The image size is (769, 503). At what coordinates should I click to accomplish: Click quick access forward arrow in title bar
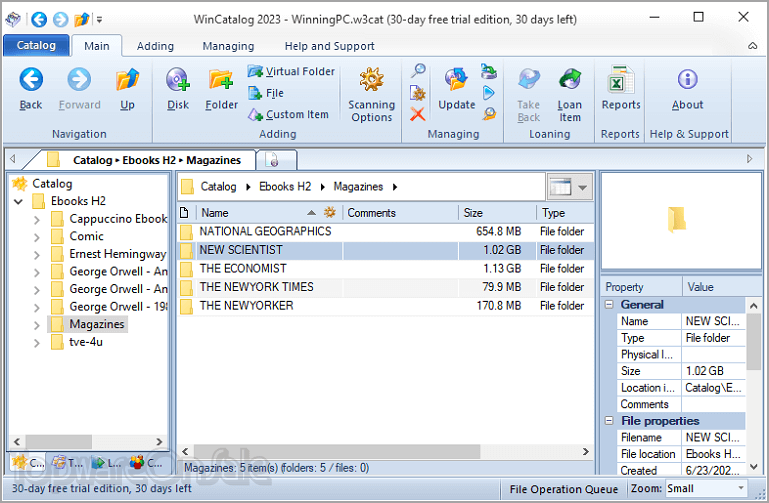(x=61, y=20)
